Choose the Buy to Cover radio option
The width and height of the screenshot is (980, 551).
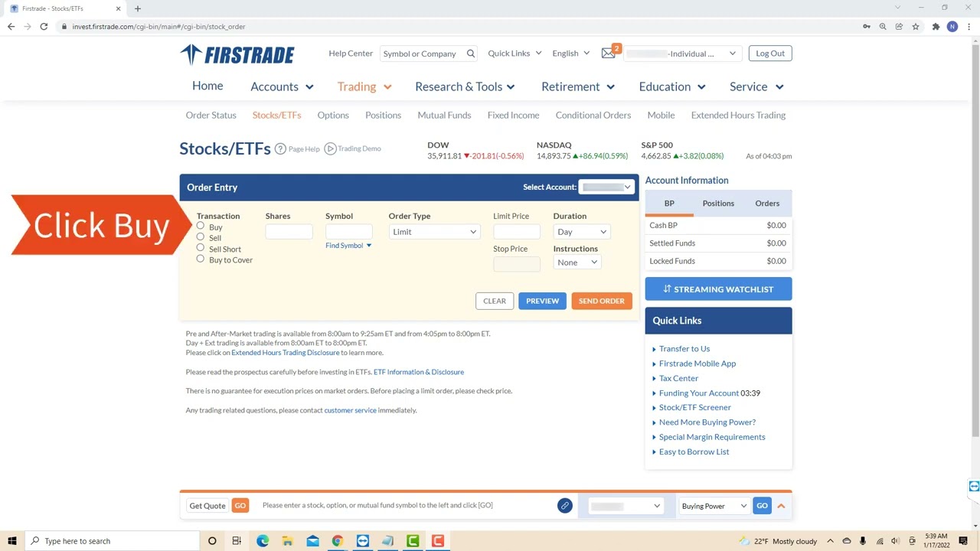[x=201, y=259]
